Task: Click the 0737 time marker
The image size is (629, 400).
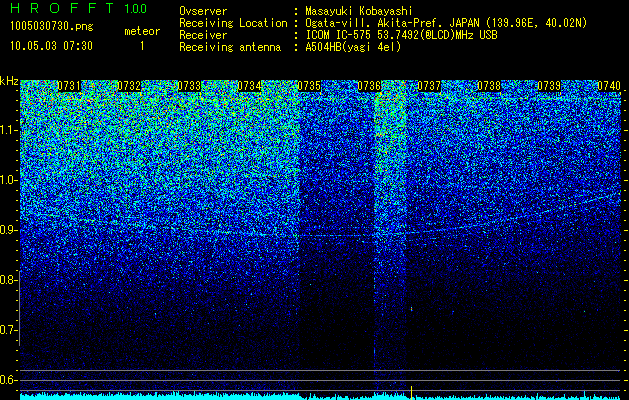Action: (x=429, y=86)
